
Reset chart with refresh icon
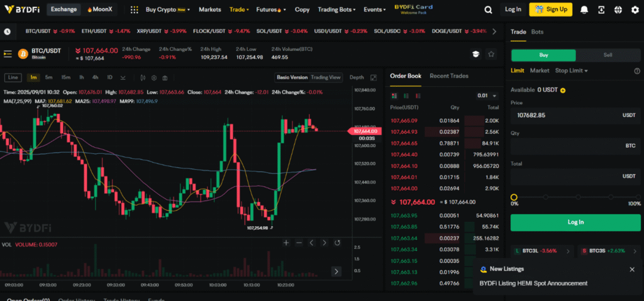pos(337,243)
